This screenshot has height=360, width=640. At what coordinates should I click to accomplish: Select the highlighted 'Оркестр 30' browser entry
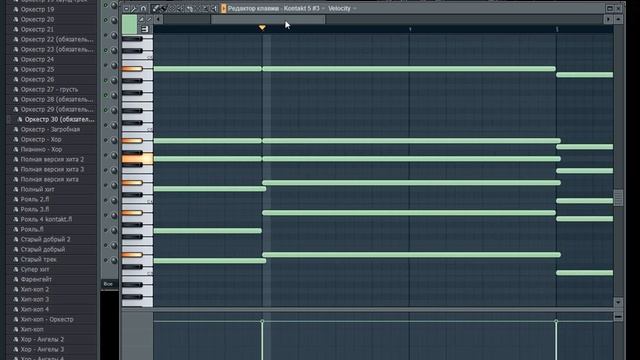tap(59, 119)
